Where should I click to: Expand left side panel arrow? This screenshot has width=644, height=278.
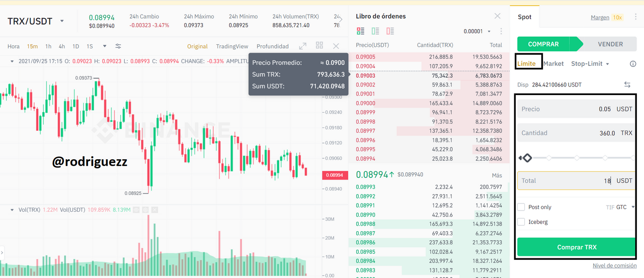[2, 252]
